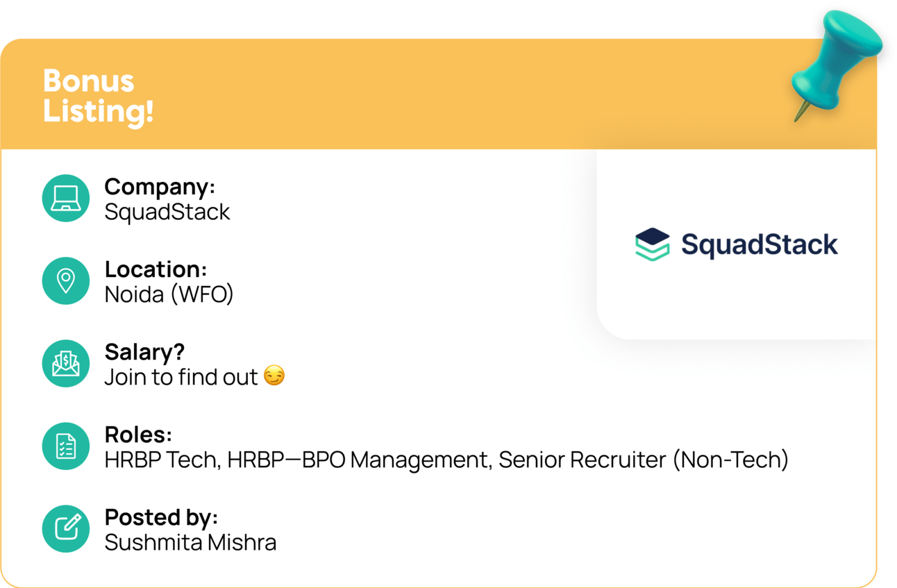
Task: Click the Join to find out text
Action: (x=182, y=377)
